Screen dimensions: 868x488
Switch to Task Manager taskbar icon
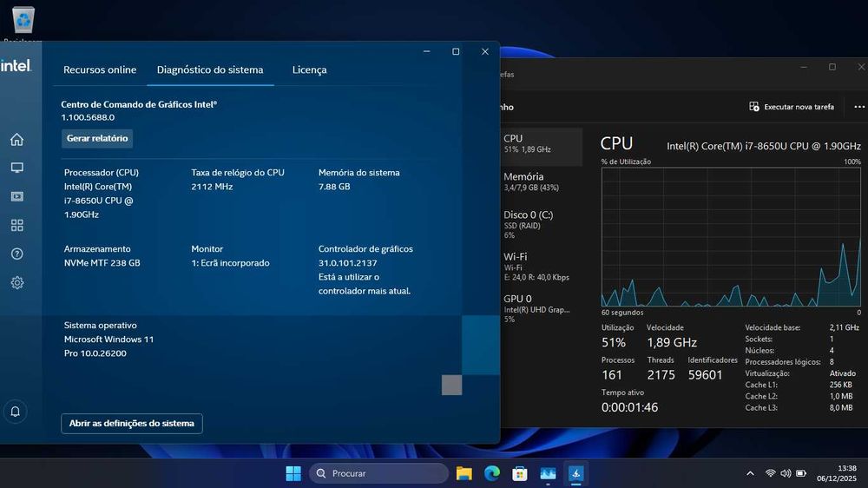pyautogui.click(x=548, y=473)
